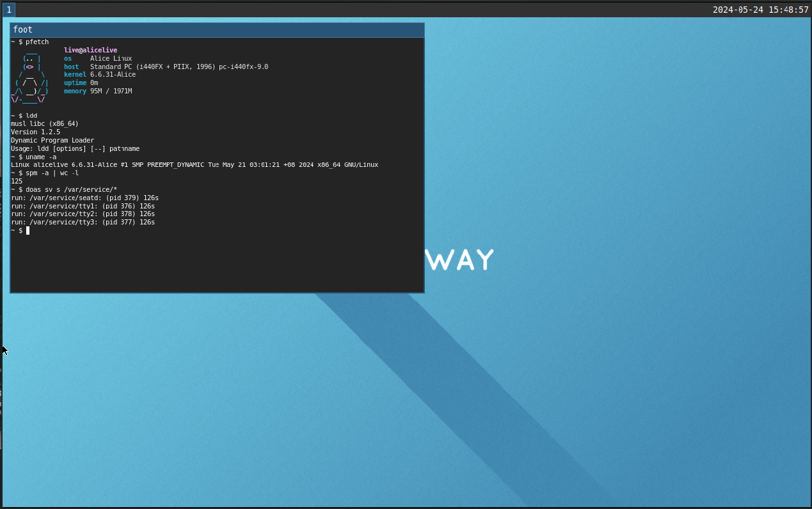Viewport: 812px width, 509px height.
Task: Click the 'WAY' wallpaper text
Action: click(x=459, y=260)
